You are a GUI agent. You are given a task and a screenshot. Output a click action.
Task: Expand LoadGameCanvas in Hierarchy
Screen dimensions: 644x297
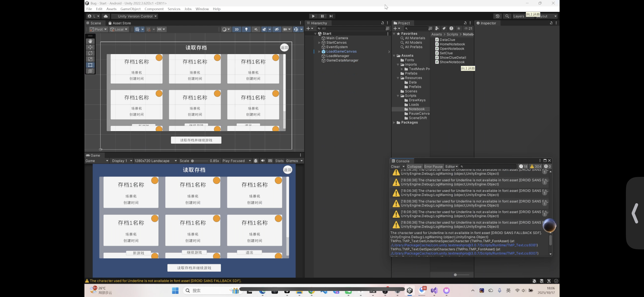[x=319, y=51]
